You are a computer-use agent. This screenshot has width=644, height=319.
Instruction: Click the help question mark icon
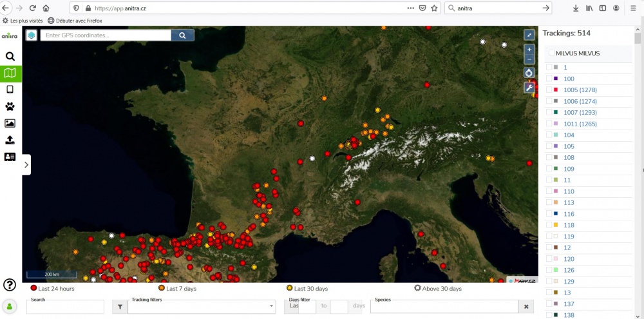[10, 285]
